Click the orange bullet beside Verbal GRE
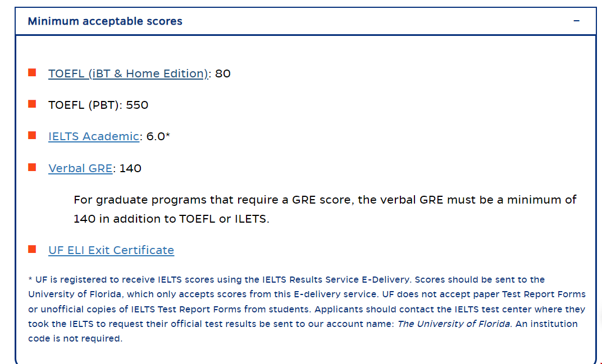The width and height of the screenshot is (602, 364). [32, 167]
